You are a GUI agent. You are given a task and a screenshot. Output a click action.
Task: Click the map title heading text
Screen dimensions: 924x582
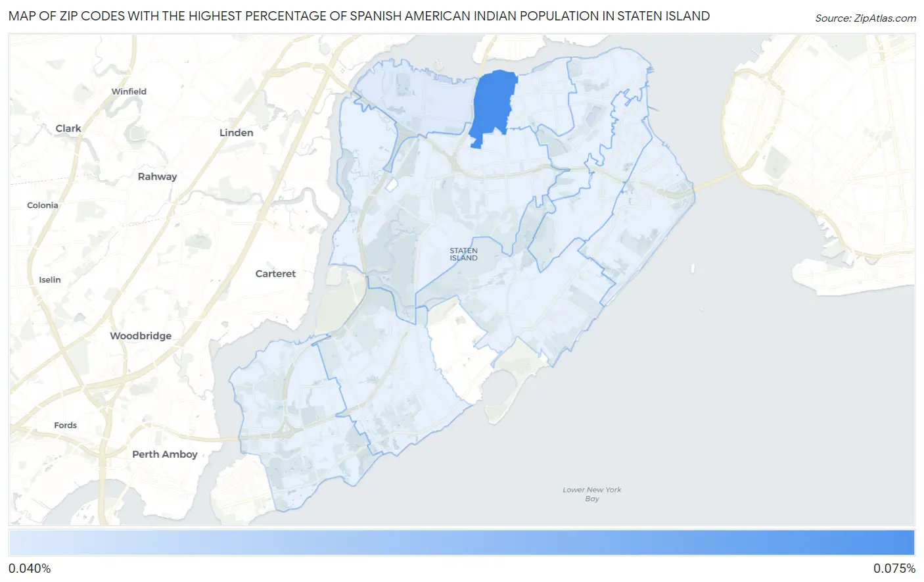click(359, 16)
